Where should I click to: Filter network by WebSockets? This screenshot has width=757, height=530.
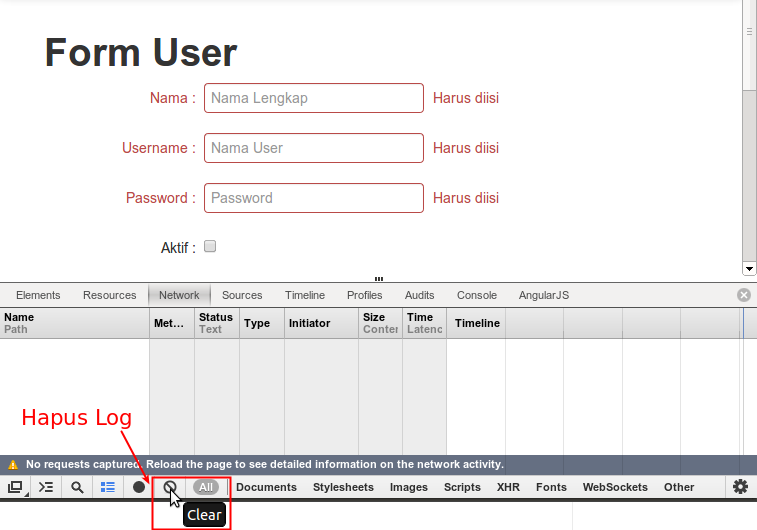pyautogui.click(x=615, y=487)
